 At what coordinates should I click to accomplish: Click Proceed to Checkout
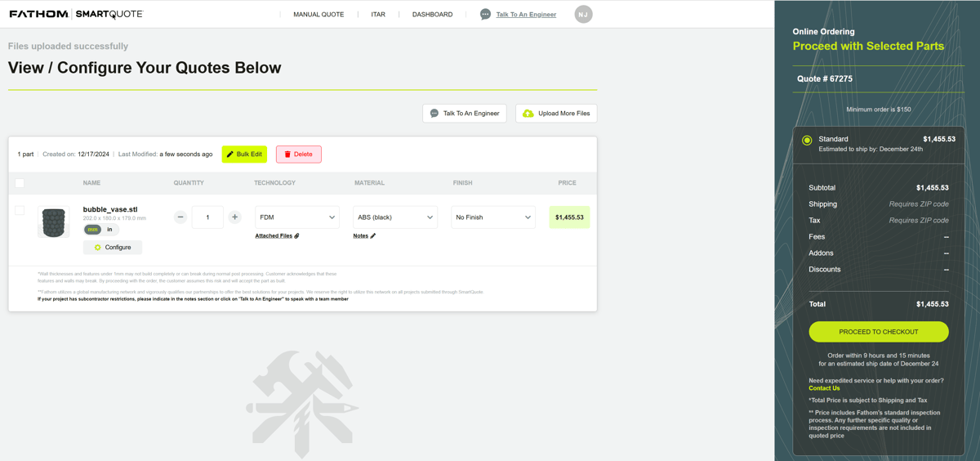pos(879,332)
